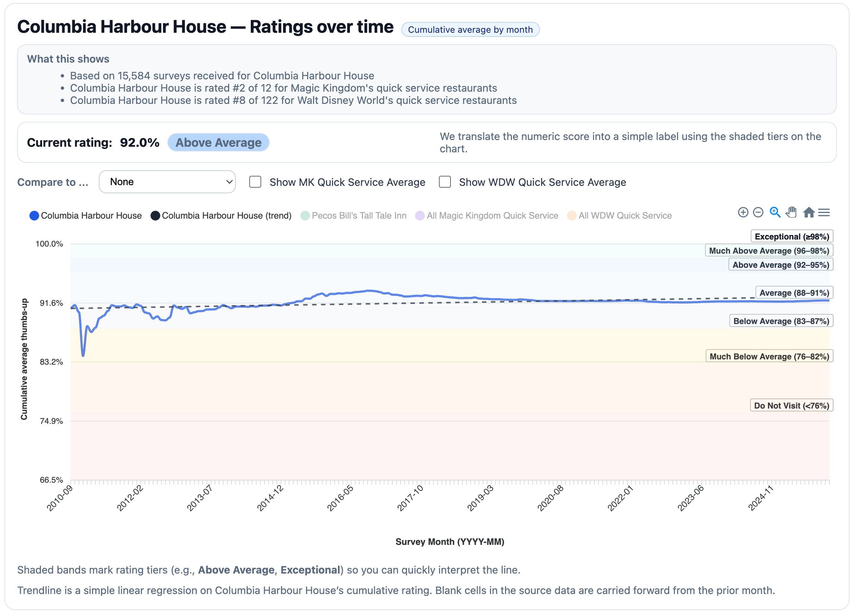Reset chart zoom with home icon
The width and height of the screenshot is (857, 616).
click(x=808, y=212)
